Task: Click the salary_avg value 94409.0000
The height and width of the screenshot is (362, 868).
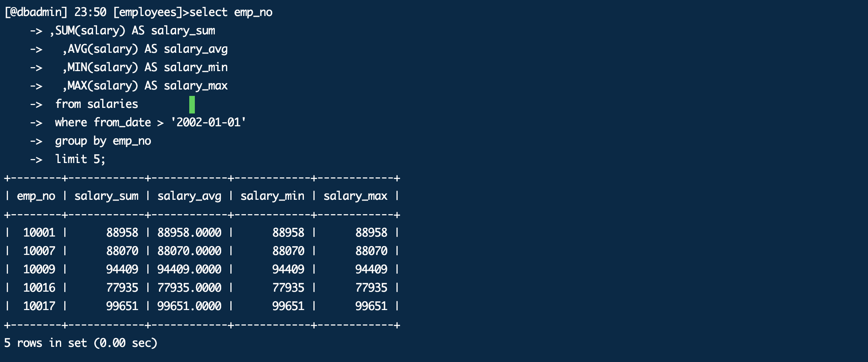Action: coord(189,270)
